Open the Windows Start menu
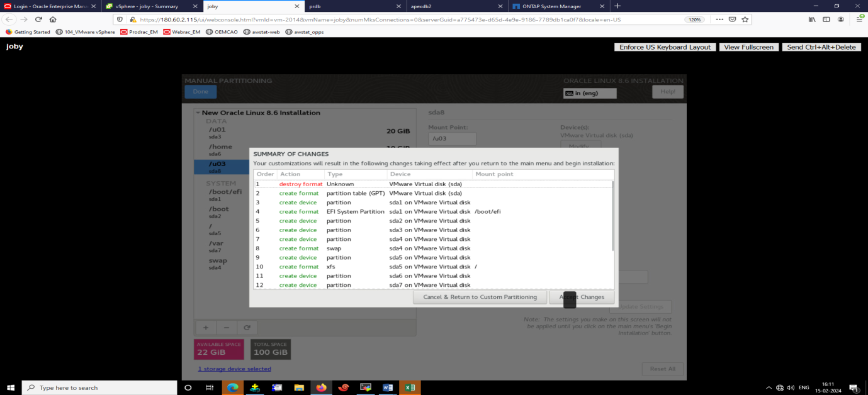 tap(11, 387)
